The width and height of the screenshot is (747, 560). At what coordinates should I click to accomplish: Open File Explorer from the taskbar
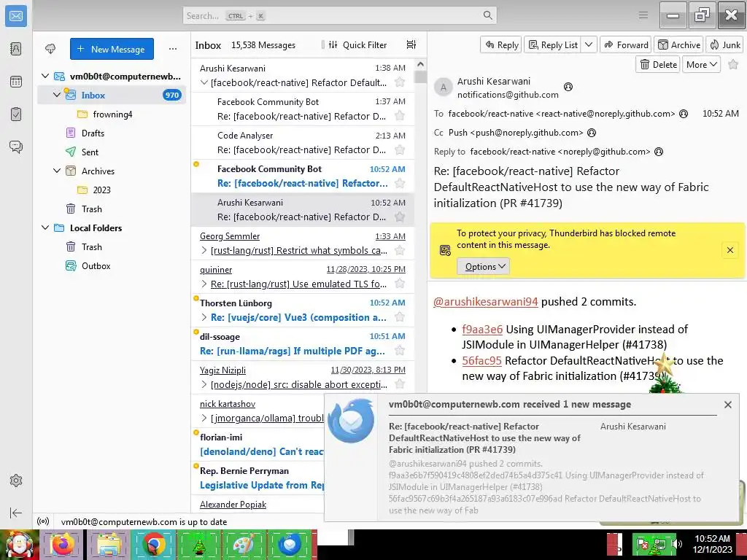108,544
